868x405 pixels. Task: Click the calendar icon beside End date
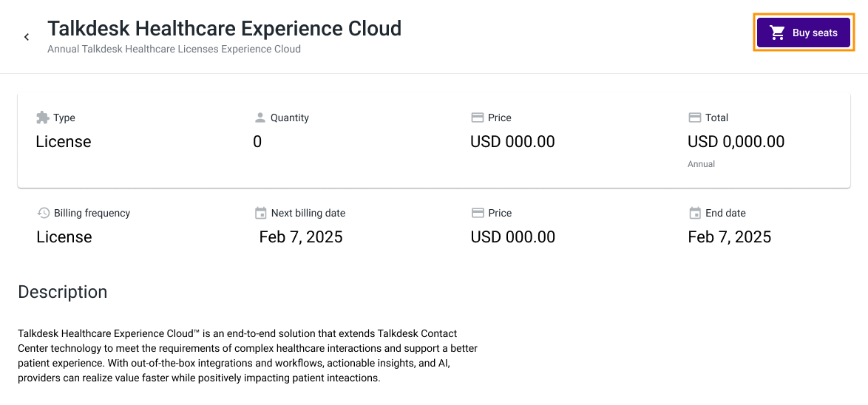[x=695, y=213]
